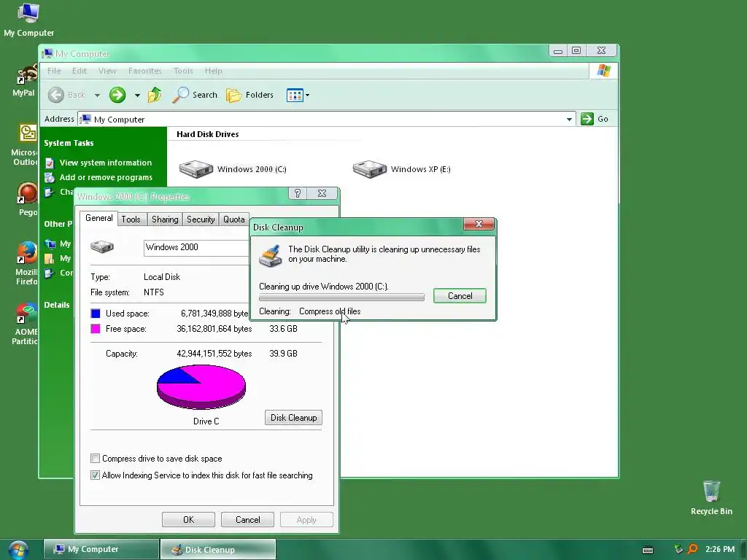Open the Tools menu in My Computer
747x560 pixels.
click(183, 71)
